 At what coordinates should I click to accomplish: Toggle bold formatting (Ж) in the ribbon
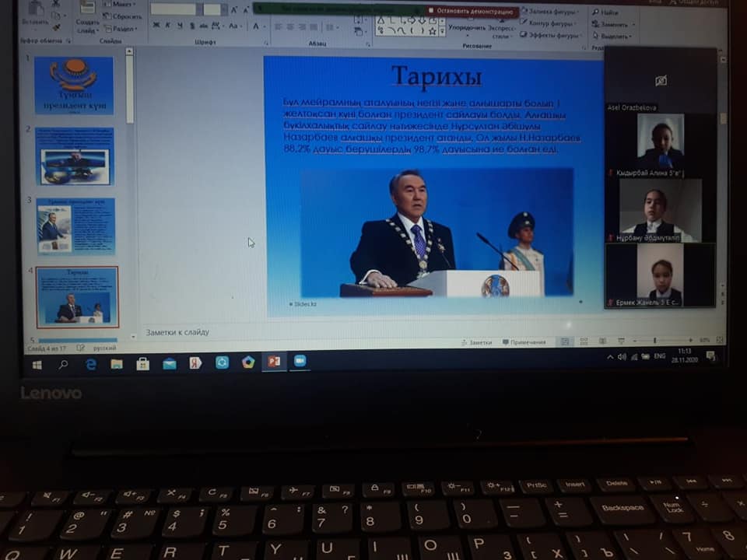click(156, 26)
